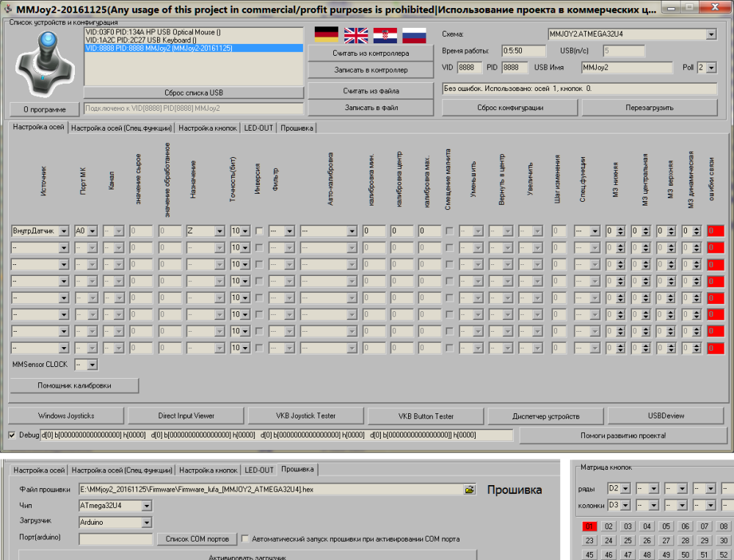Image resolution: width=734 pixels, height=560 pixels.
Task: Click the joystick logo image
Action: point(44,64)
